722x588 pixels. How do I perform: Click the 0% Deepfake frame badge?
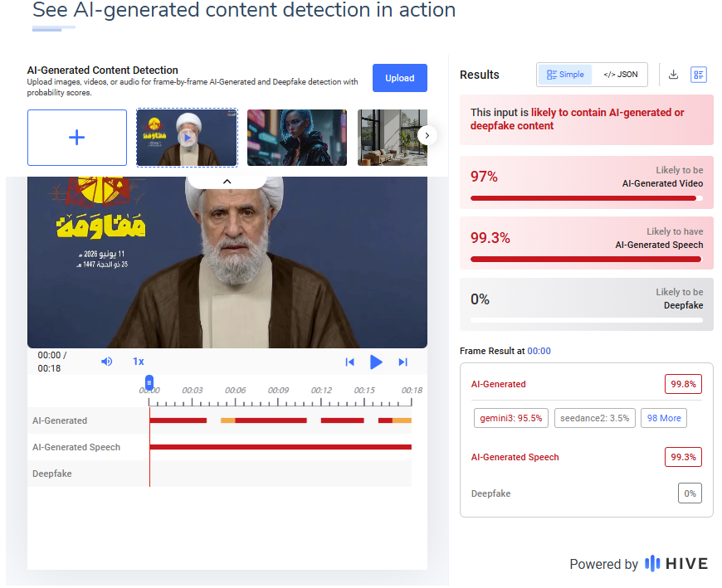pos(690,493)
